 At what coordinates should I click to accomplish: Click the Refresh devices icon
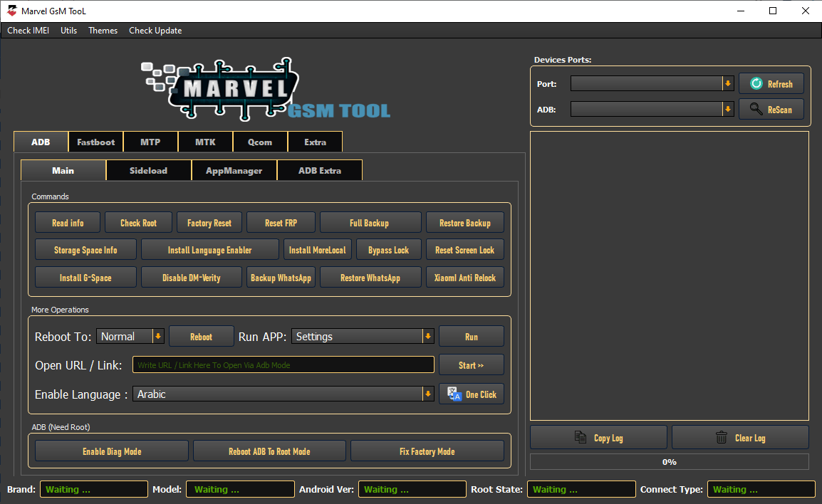(756, 83)
